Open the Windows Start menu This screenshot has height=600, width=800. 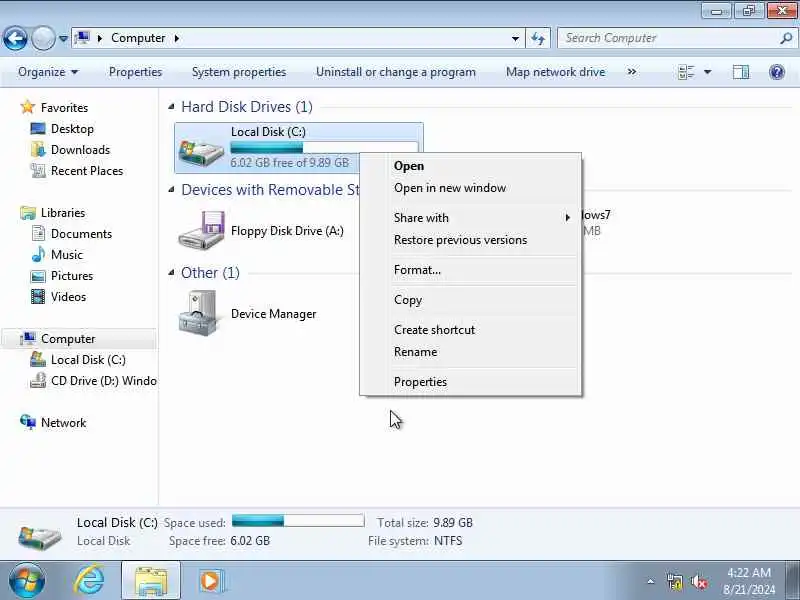pos(27,581)
